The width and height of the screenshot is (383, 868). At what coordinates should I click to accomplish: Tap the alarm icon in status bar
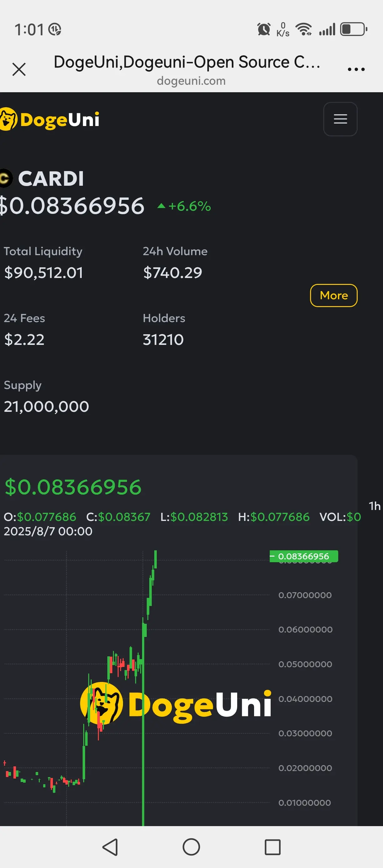(264, 29)
